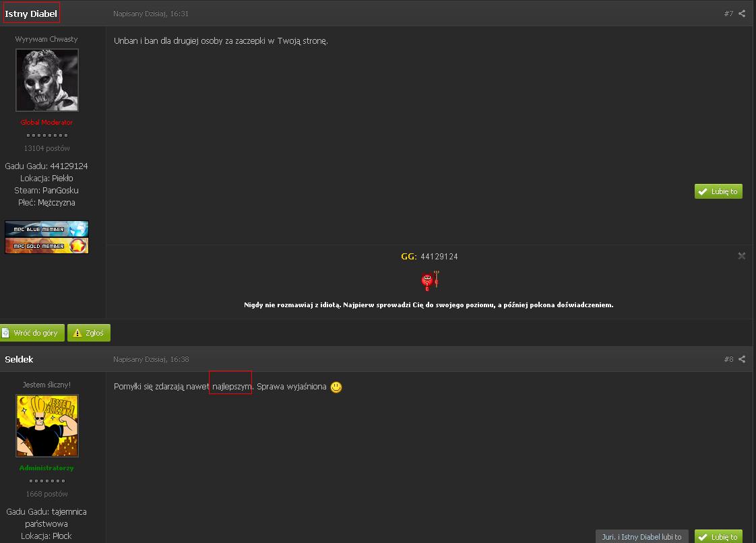The image size is (756, 543).
Task: Open Seldek's Johnny Bravo avatar
Action: tap(46, 426)
